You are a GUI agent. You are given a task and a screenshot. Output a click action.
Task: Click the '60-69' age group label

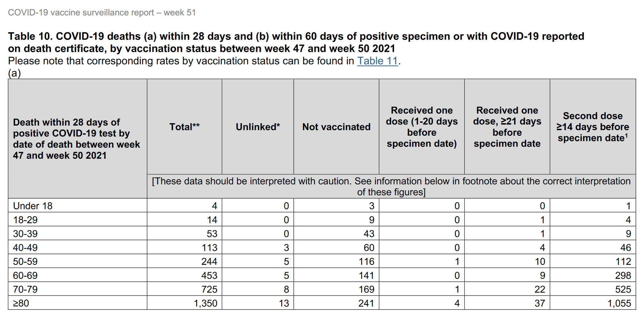click(x=25, y=276)
